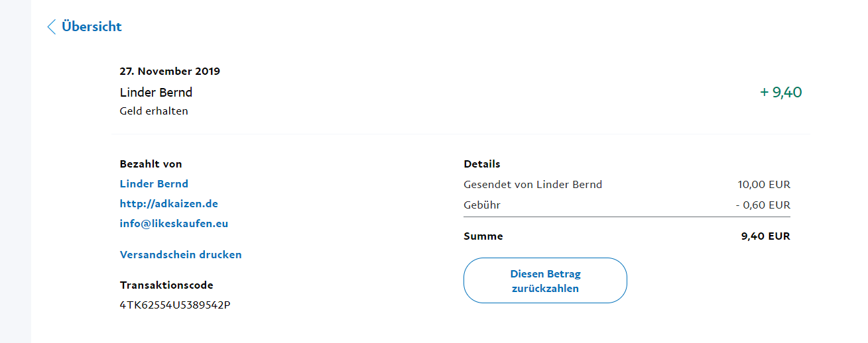Image resolution: width=868 pixels, height=343 pixels.
Task: Open the http://adkaizen.de website link
Action: pos(168,204)
